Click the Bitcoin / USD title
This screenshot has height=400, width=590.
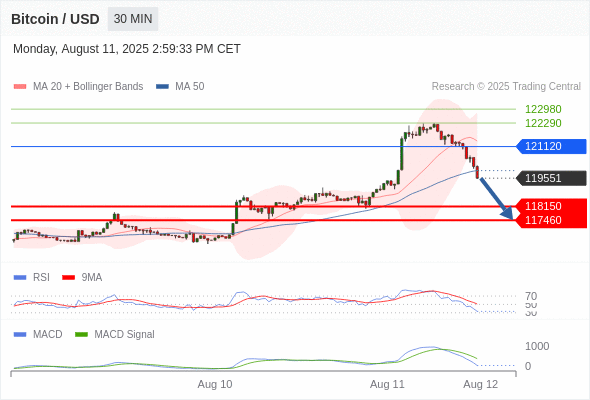[55, 19]
